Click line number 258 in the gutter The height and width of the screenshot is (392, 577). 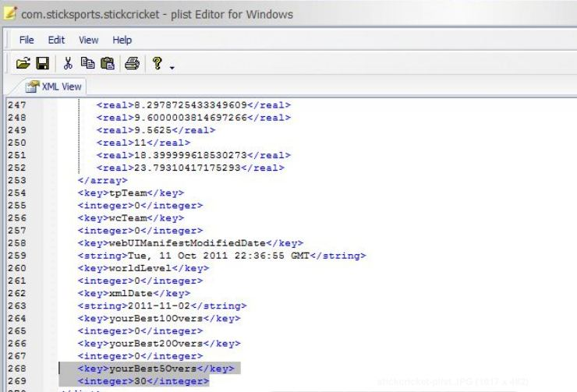16,243
